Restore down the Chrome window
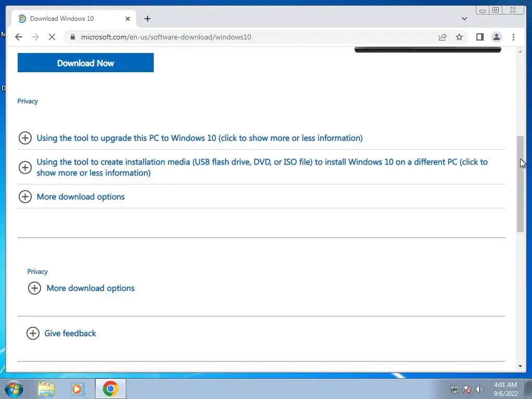The image size is (532, 399). pyautogui.click(x=496, y=10)
